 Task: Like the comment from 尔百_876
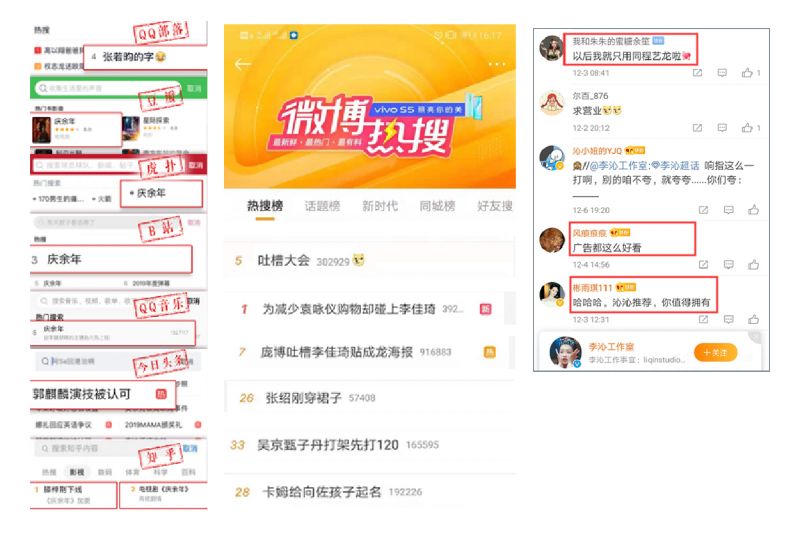pyautogui.click(x=747, y=128)
